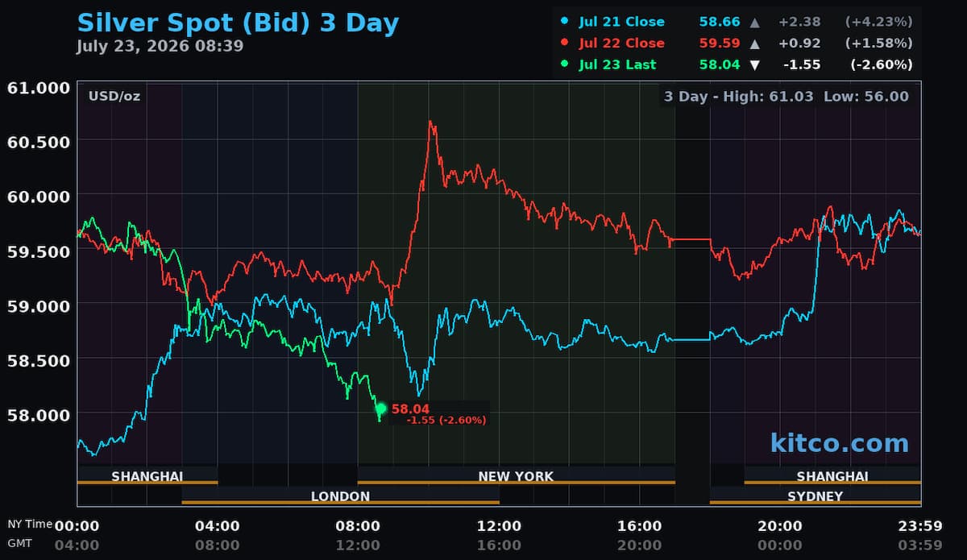The height and width of the screenshot is (560, 967).
Task: Click the blue Jul 21 Close legend dot
Action: (x=565, y=22)
